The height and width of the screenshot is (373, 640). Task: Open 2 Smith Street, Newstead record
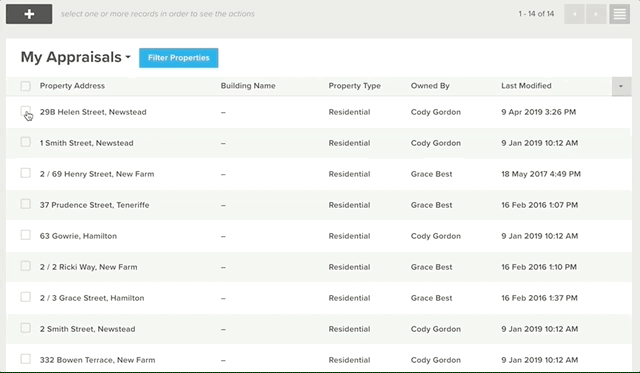[x=87, y=329]
